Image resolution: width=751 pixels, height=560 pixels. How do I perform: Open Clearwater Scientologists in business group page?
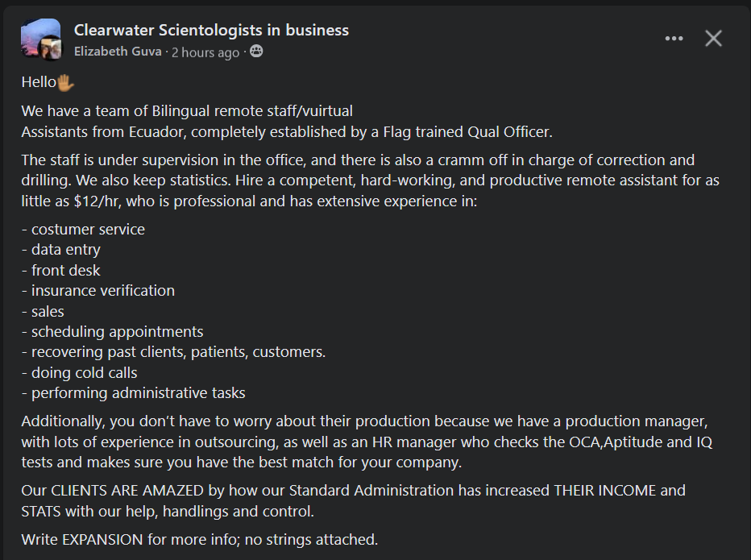click(211, 31)
